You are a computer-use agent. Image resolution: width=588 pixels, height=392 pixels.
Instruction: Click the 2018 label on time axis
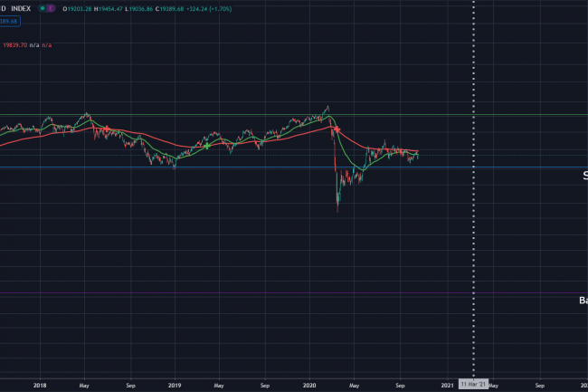pos(39,384)
